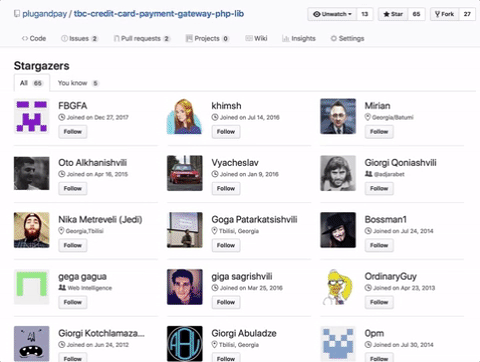The image size is (480, 362).
Task: Click Oto Alkhanishvili's avatar photo
Action: [x=32, y=173]
